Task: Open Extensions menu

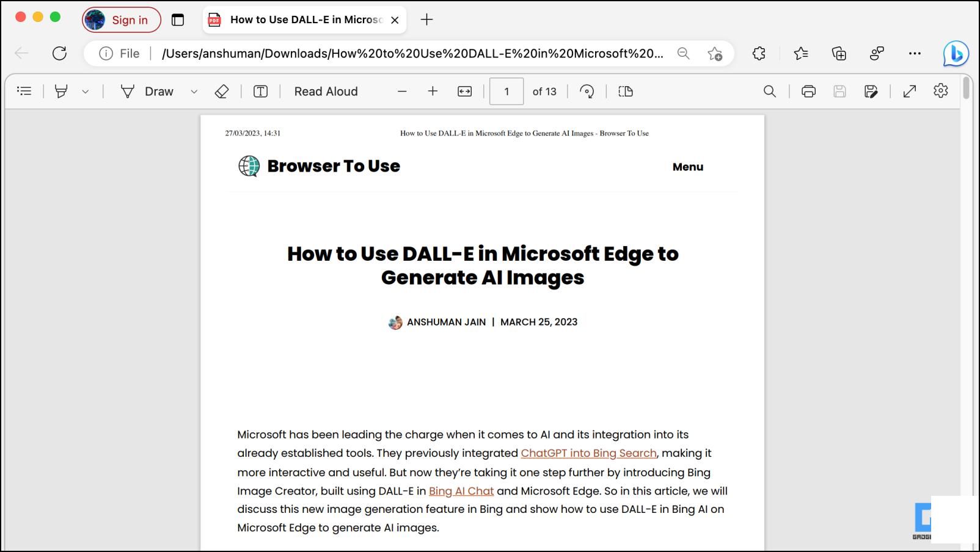Action: pos(759,54)
